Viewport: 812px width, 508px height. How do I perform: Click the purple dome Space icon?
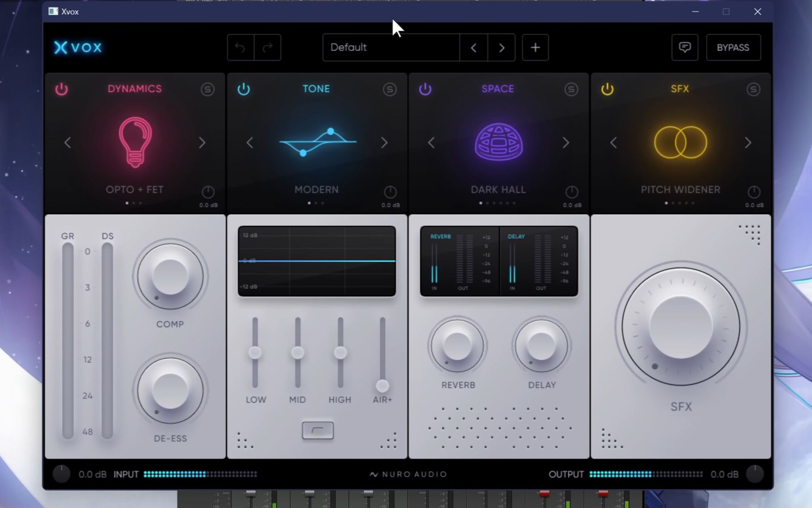(x=498, y=142)
